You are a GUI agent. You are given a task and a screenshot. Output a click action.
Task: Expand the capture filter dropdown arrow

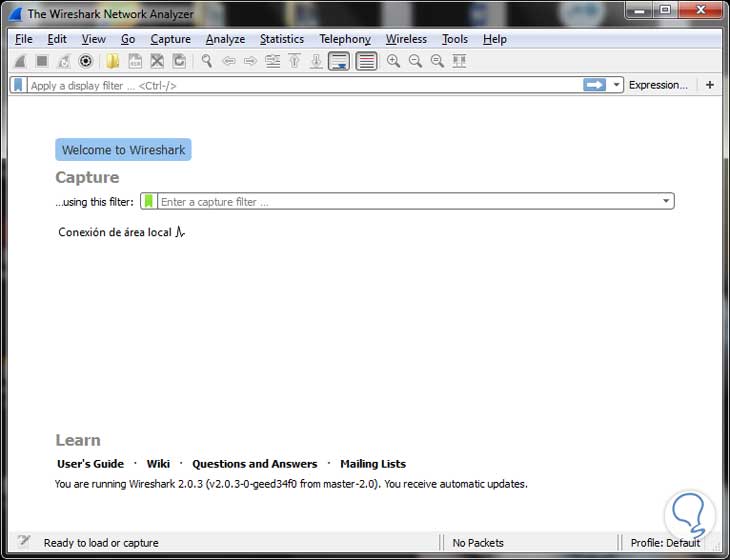(666, 201)
